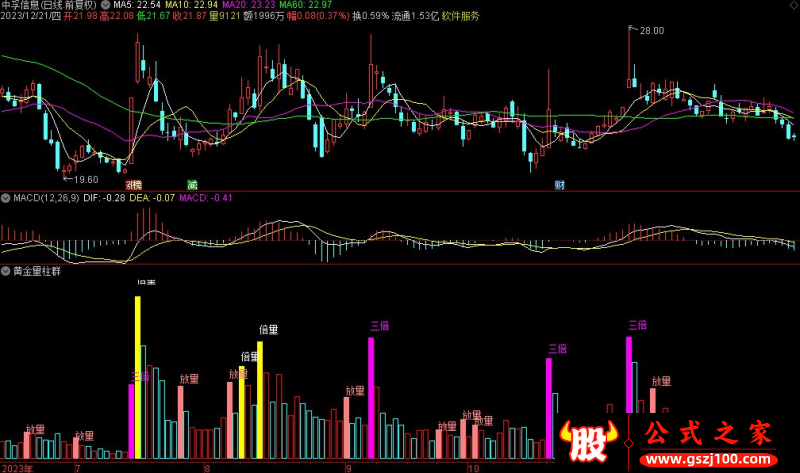
Task: Click the 28.00 high price annotation
Action: 652,31
